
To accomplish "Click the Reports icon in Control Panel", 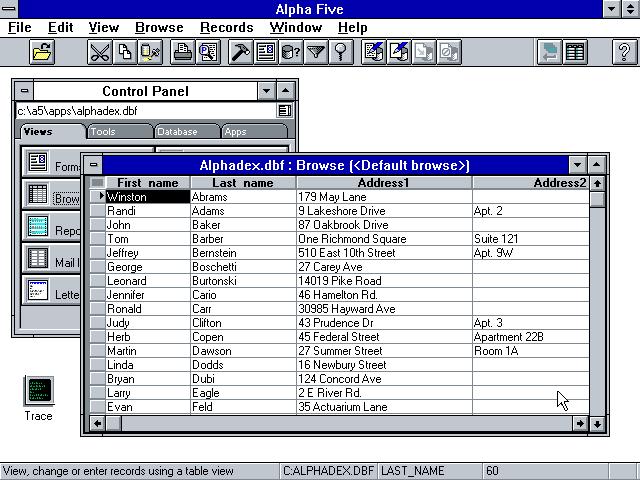I will coord(38,226).
